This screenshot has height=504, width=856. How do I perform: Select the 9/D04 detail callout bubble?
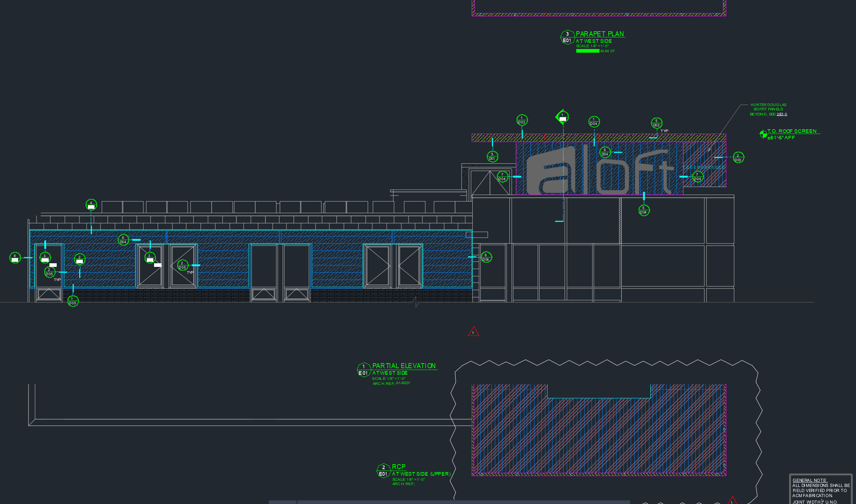(x=486, y=257)
